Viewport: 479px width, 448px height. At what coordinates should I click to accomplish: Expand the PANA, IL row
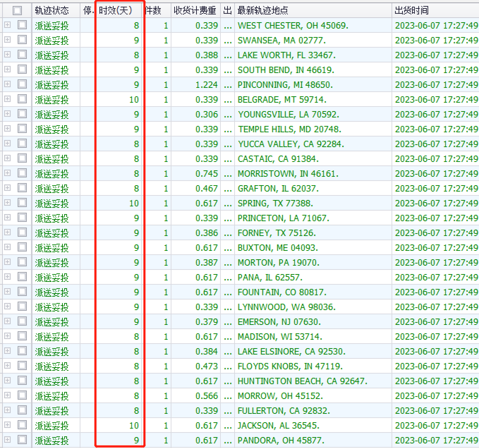pos(7,277)
